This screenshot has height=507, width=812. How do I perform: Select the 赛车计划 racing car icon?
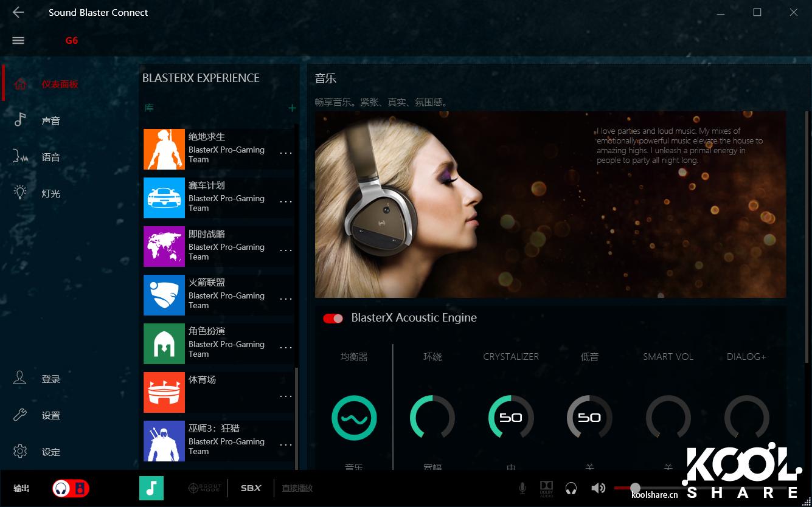click(x=164, y=198)
